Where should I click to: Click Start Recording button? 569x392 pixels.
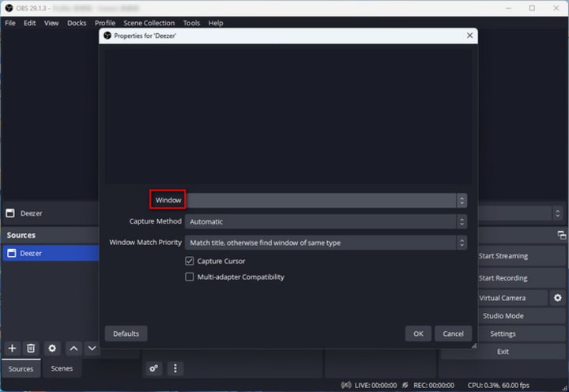tap(522, 278)
